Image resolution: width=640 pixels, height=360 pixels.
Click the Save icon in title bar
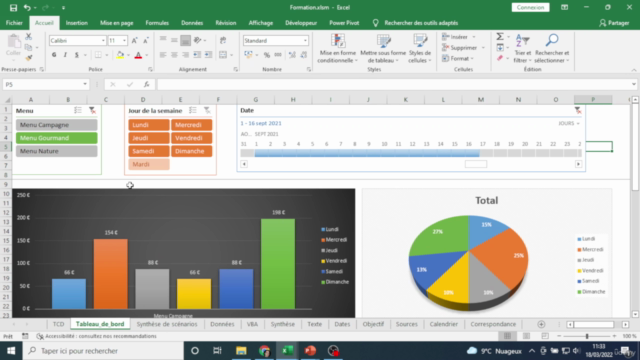point(13,7)
